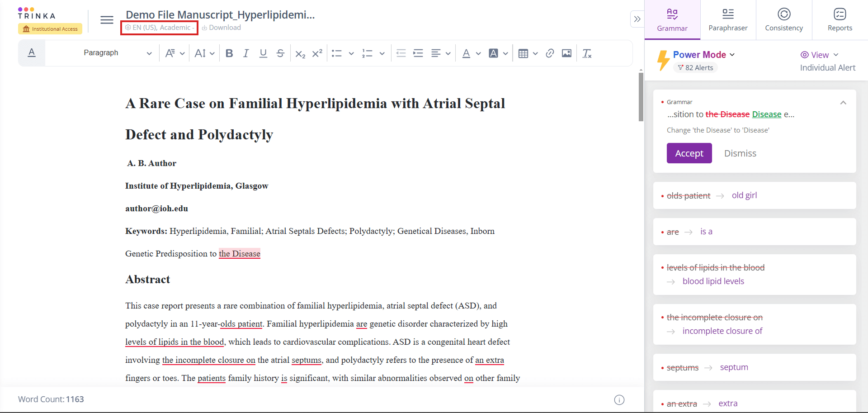
Task: Apply italic formatting
Action: pos(246,53)
